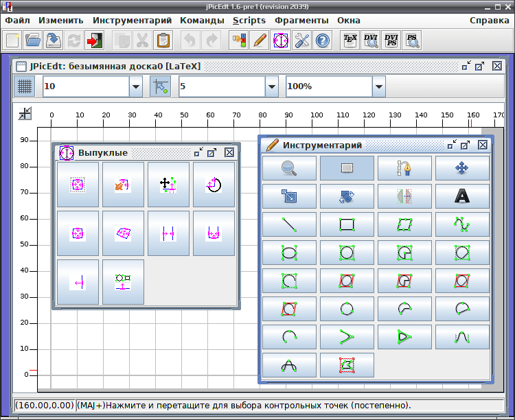515x420 pixels.
Task: Select the zoom magnifier tool
Action: [x=289, y=168]
